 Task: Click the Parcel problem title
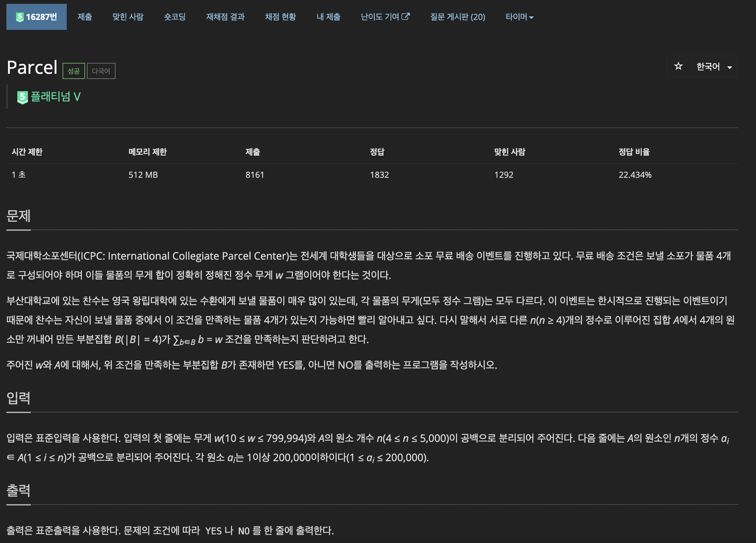32,68
